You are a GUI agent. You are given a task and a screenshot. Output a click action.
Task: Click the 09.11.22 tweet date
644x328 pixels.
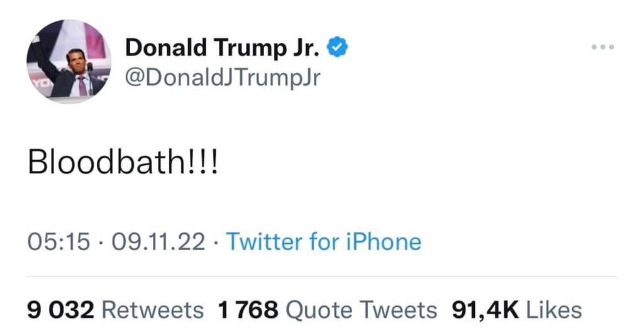tap(158, 241)
